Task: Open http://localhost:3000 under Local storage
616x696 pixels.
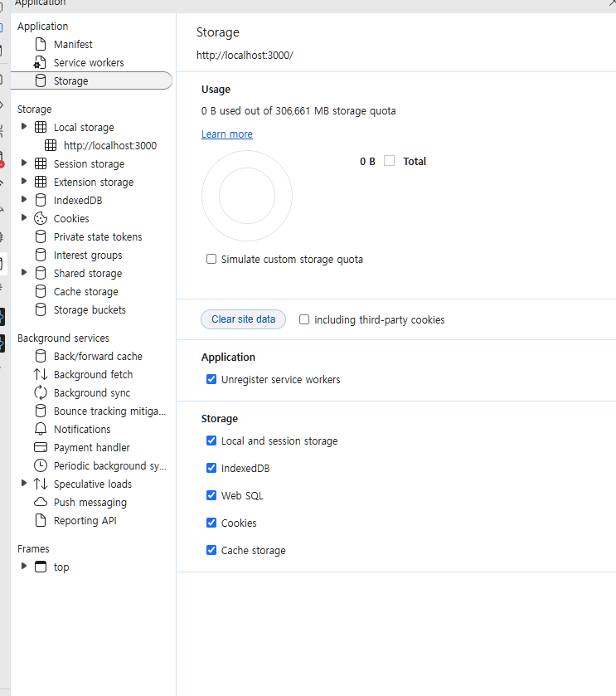Action: (110, 146)
